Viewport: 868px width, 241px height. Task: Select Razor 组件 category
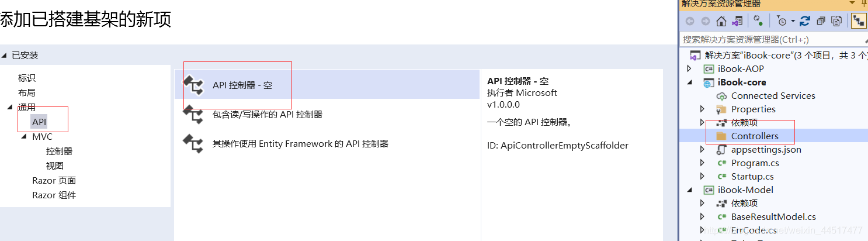point(54,195)
